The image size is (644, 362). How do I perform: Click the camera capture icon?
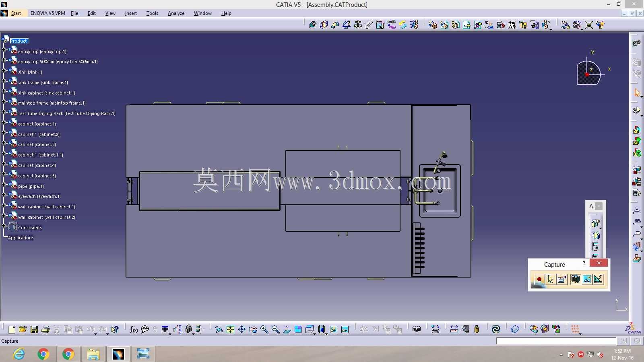click(x=417, y=329)
